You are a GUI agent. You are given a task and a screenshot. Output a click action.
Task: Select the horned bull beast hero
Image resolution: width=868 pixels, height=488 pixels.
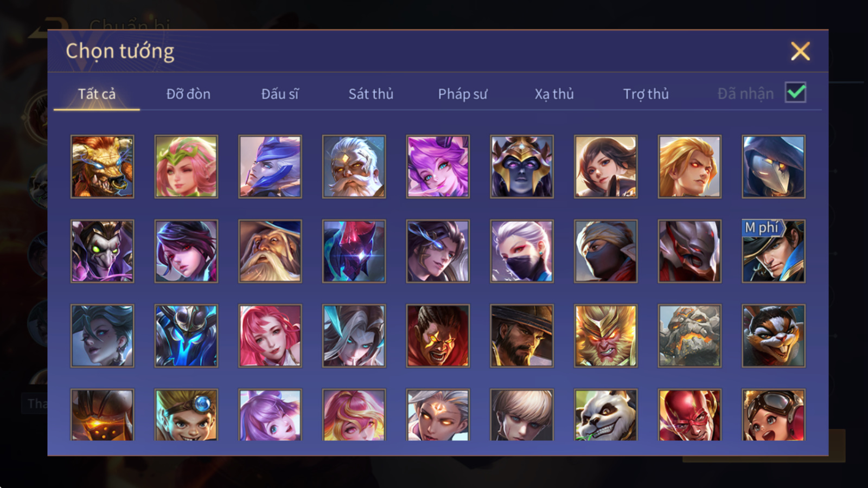[x=103, y=166]
